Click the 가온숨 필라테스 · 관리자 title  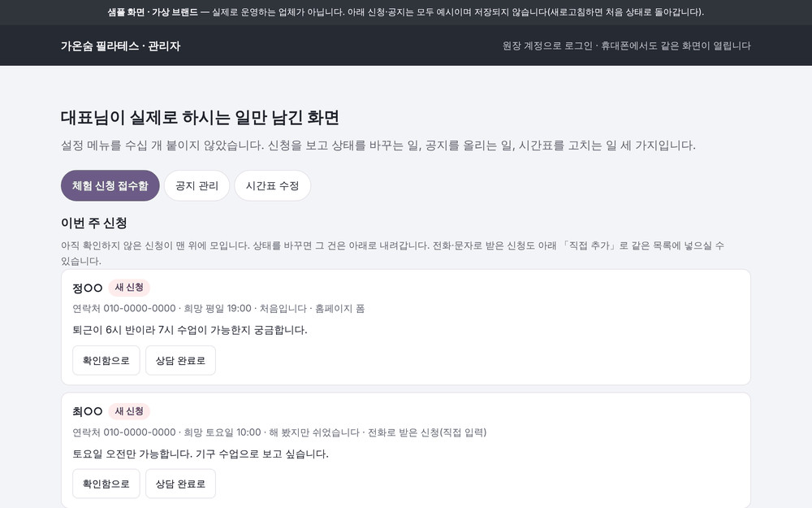[121, 46]
